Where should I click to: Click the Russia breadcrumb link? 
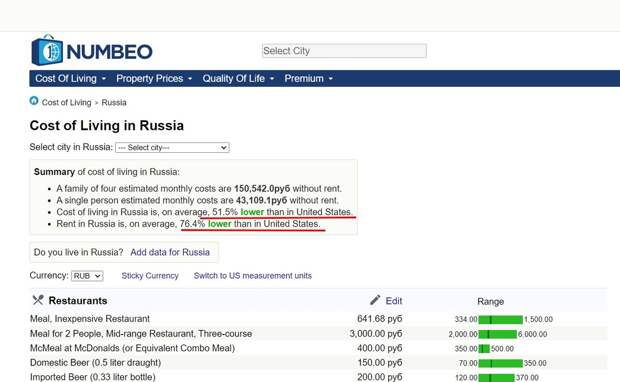114,102
